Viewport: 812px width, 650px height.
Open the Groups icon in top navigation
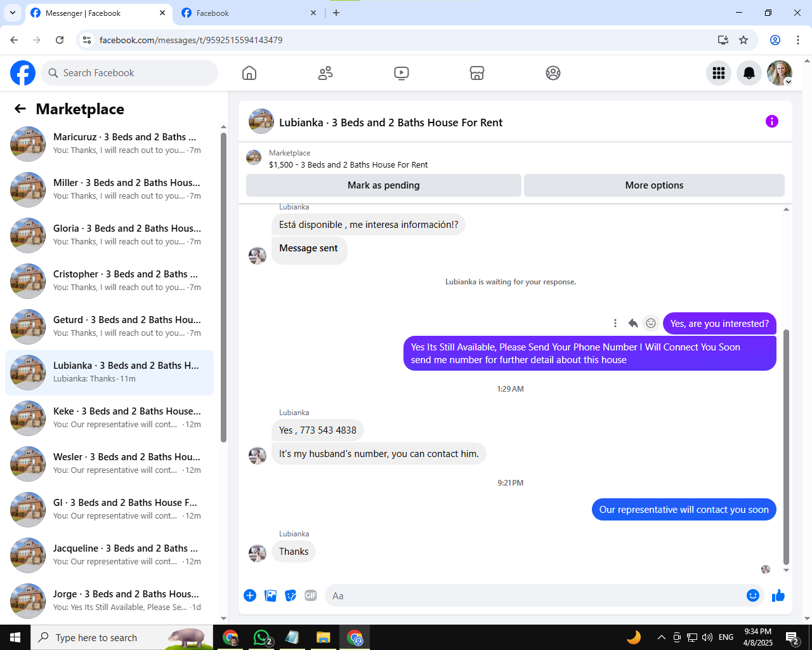553,73
